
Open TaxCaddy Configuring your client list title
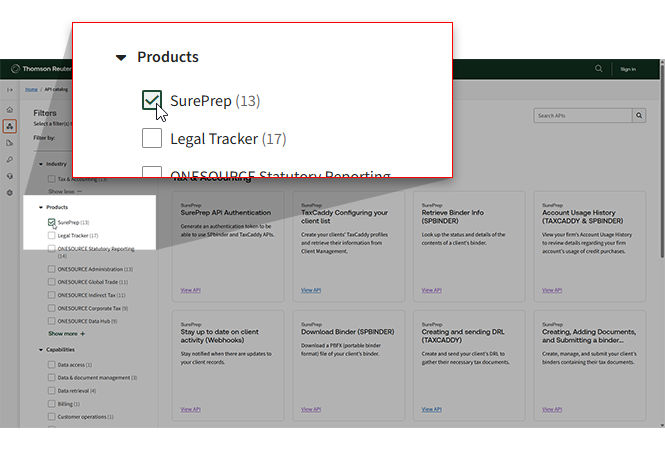344,217
